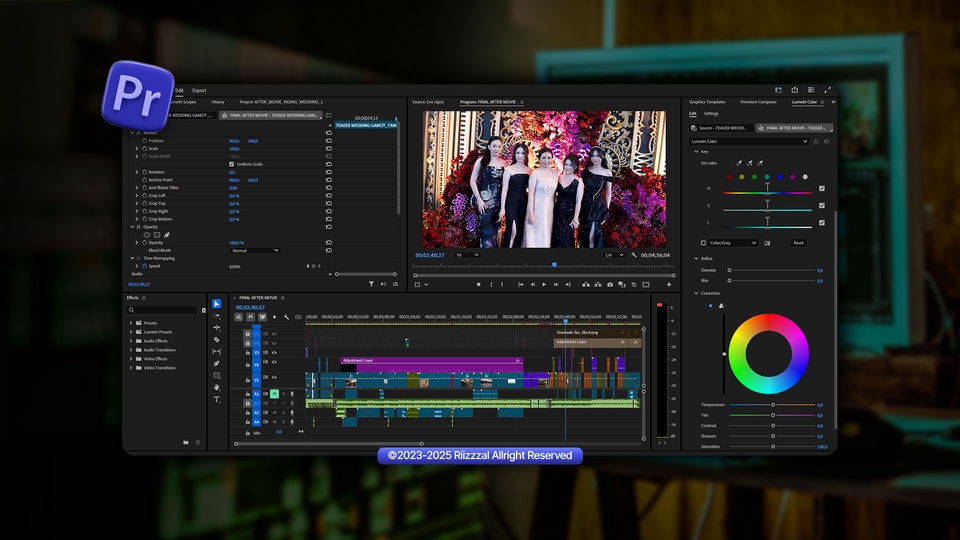
Task: Open the Graphics Templates tab
Action: [707, 102]
